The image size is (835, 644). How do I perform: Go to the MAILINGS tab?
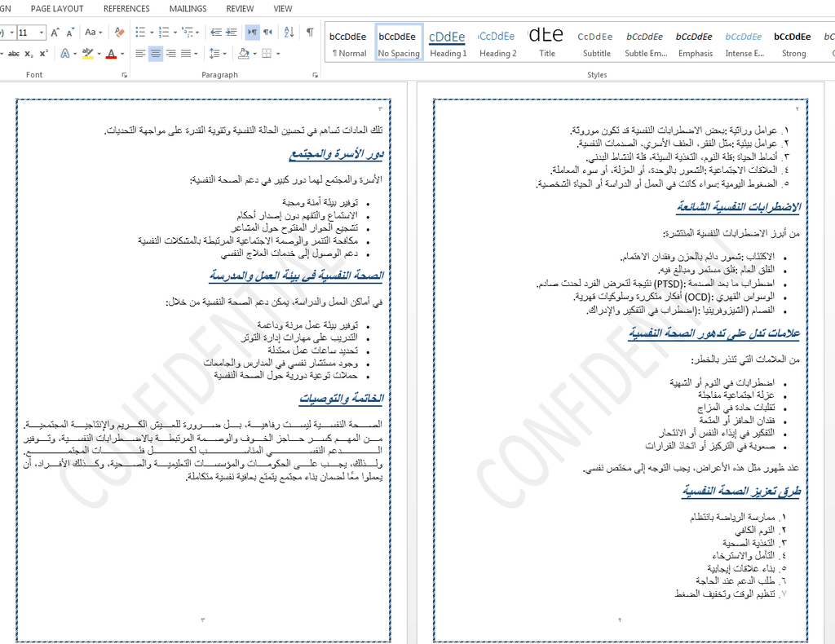[x=188, y=8]
